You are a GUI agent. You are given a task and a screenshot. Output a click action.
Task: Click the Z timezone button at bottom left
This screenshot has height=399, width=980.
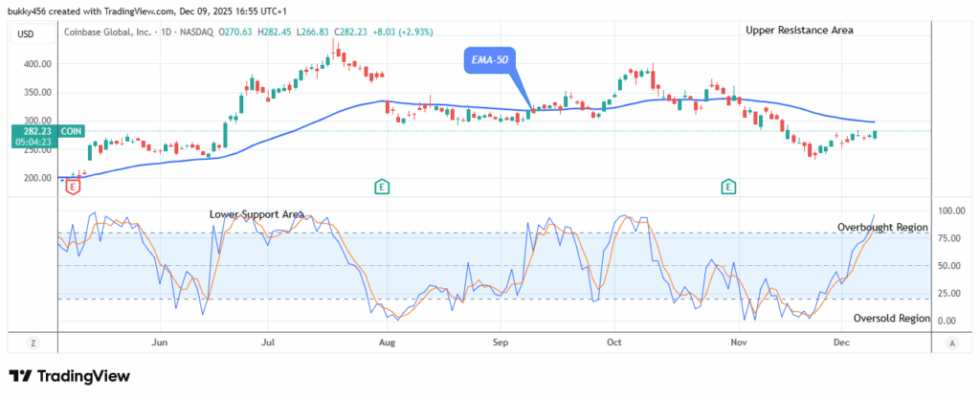pyautogui.click(x=33, y=343)
